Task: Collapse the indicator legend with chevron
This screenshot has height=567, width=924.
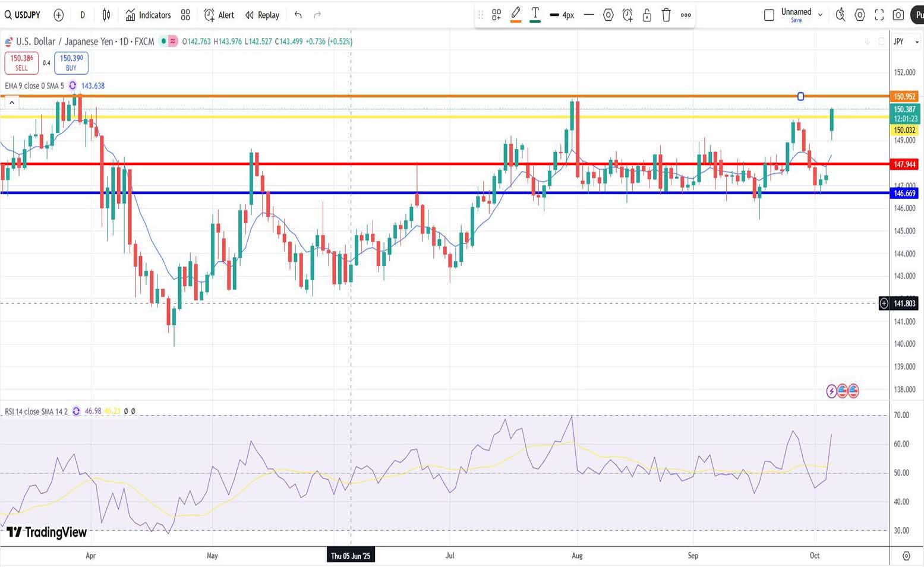Action: pos(12,103)
